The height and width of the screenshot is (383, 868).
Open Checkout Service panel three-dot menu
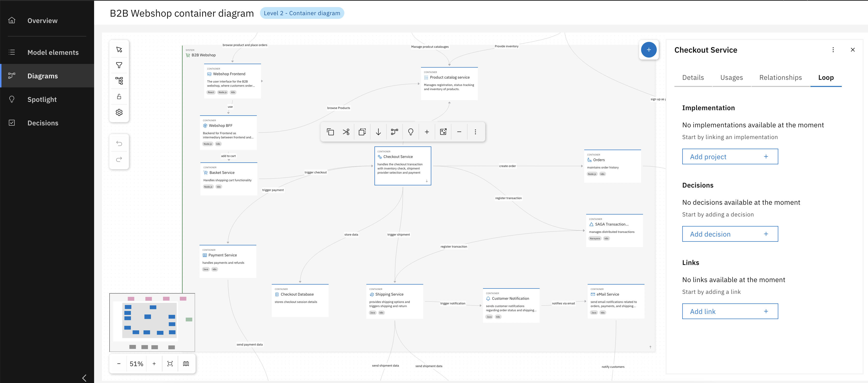[833, 50]
